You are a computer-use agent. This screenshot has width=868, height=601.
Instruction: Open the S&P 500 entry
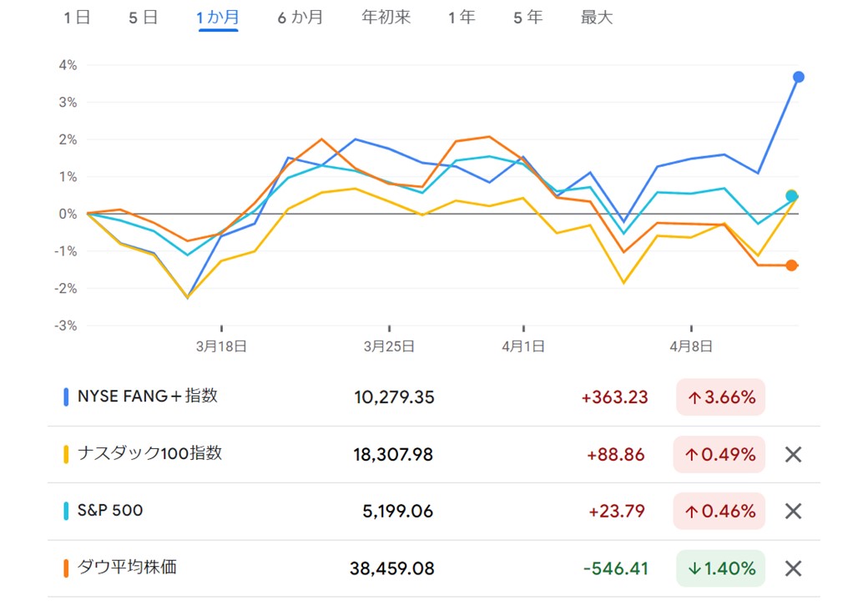(x=110, y=510)
